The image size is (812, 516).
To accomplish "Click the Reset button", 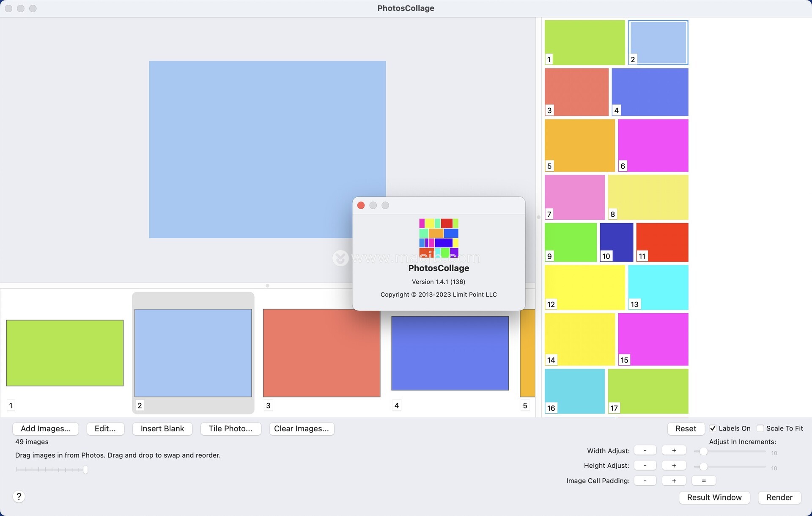I will tap(686, 428).
